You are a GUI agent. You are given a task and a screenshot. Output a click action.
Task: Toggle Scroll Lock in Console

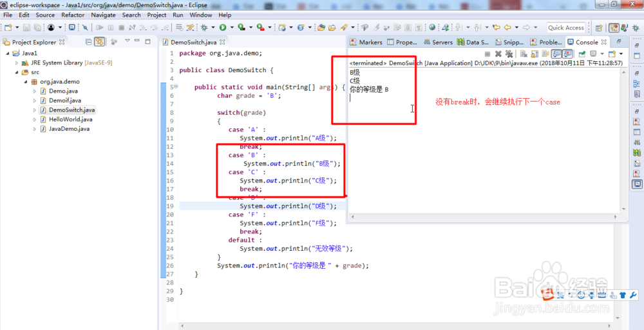(x=535, y=54)
